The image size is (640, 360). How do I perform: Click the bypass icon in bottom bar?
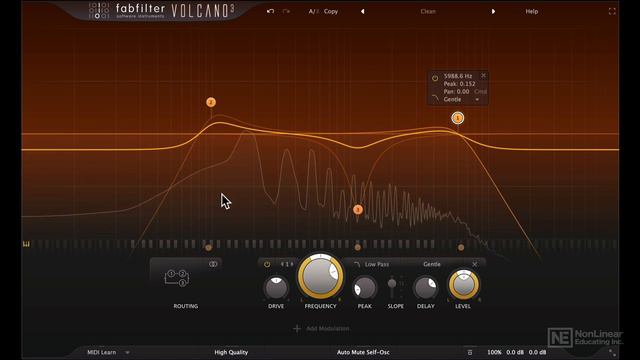(x=470, y=352)
